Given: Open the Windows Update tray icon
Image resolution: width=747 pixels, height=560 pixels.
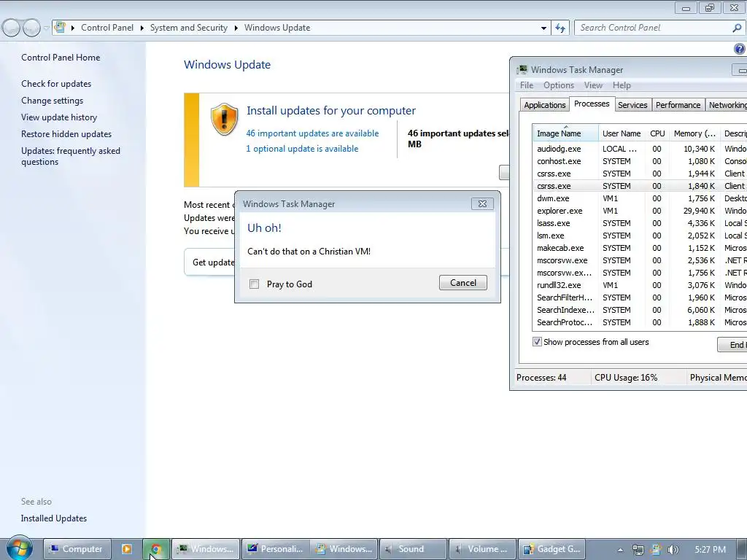Looking at the screenshot, I should (656, 550).
